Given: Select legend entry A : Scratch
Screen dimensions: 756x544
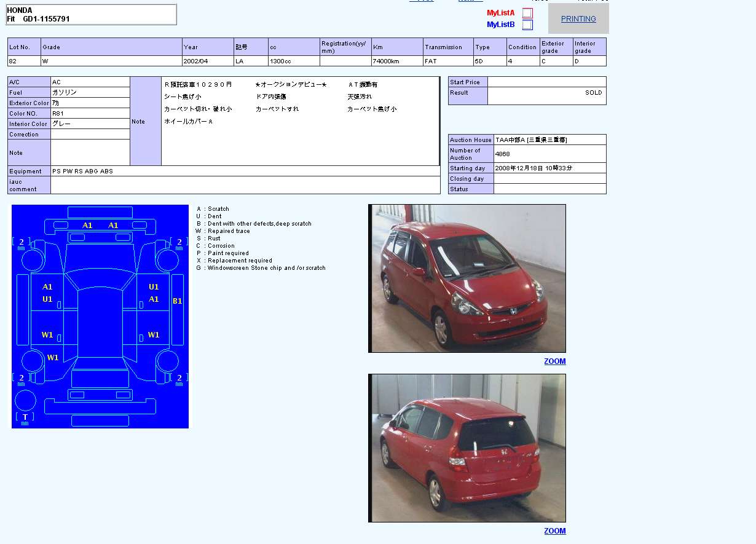Looking at the screenshot, I should (x=213, y=209).
